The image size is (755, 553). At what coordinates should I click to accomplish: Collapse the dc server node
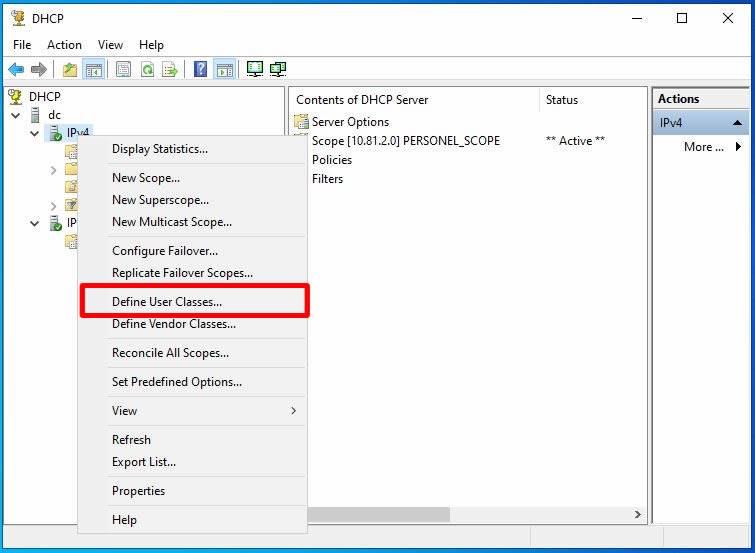(16, 116)
